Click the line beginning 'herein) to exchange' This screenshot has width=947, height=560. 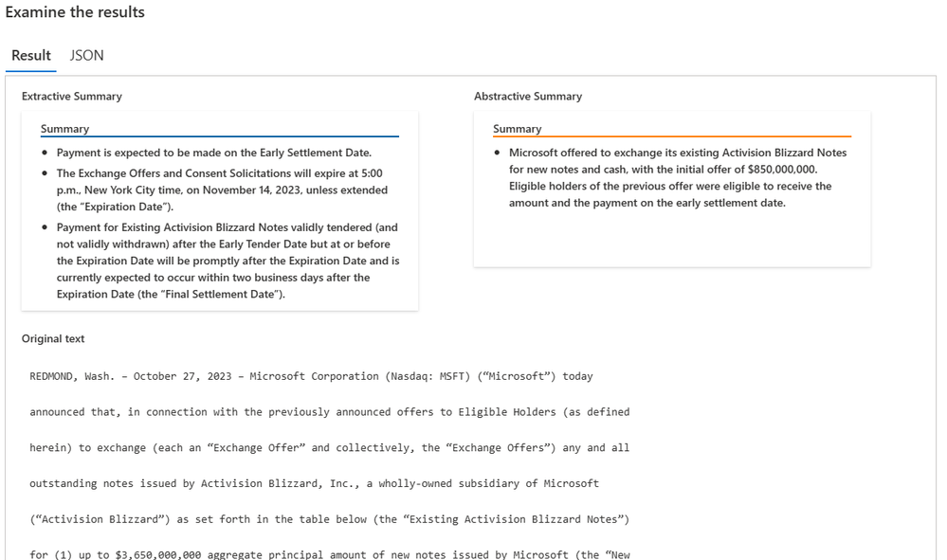[330, 448]
